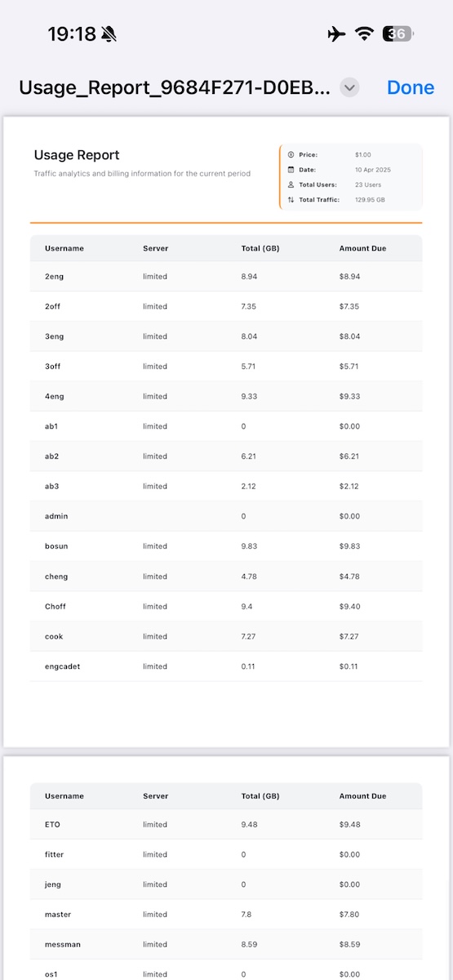Expand the file title chevron dropdown
This screenshot has height=980, width=453.
pos(349,87)
